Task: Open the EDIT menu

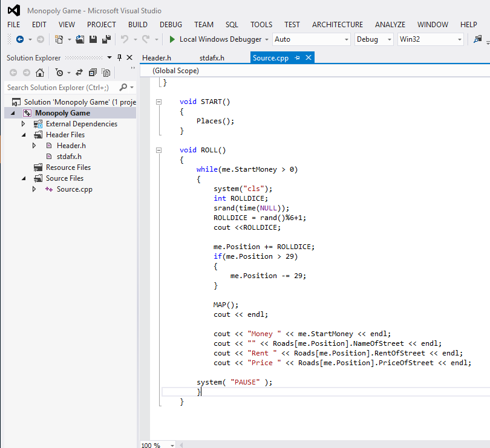Action: point(39,25)
